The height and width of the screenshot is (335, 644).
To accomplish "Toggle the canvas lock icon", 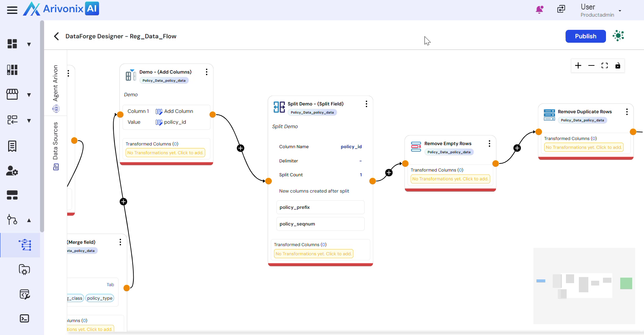I will 618,65.
